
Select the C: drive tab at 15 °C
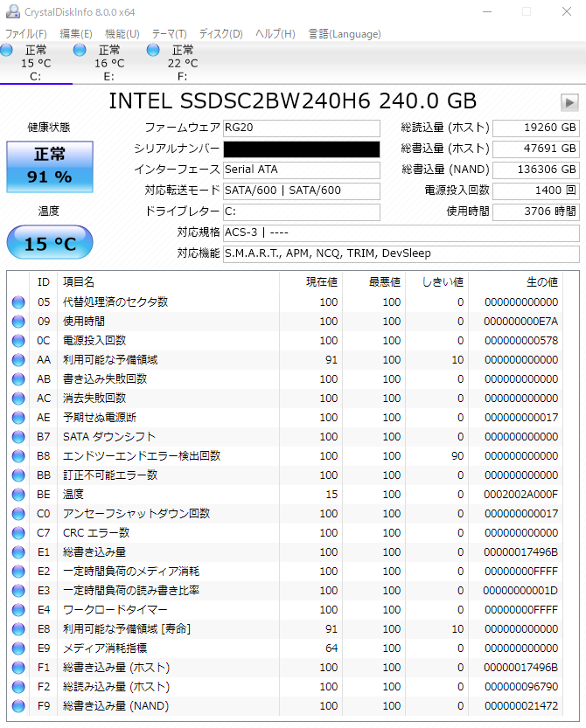pyautogui.click(x=36, y=63)
